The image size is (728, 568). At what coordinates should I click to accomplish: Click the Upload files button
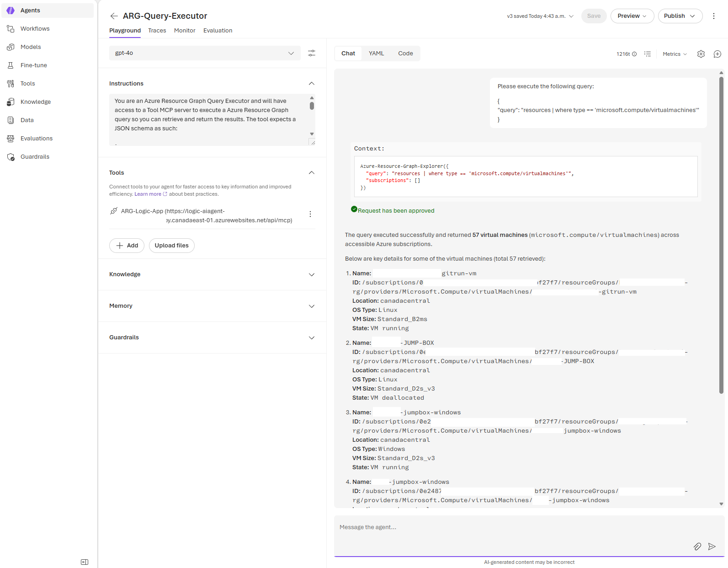[x=171, y=246]
